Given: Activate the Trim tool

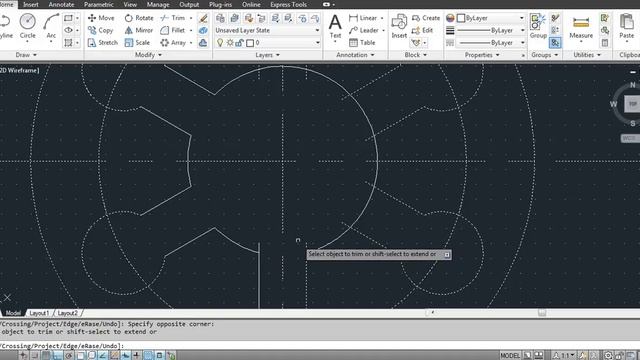Looking at the screenshot, I should tap(173, 18).
